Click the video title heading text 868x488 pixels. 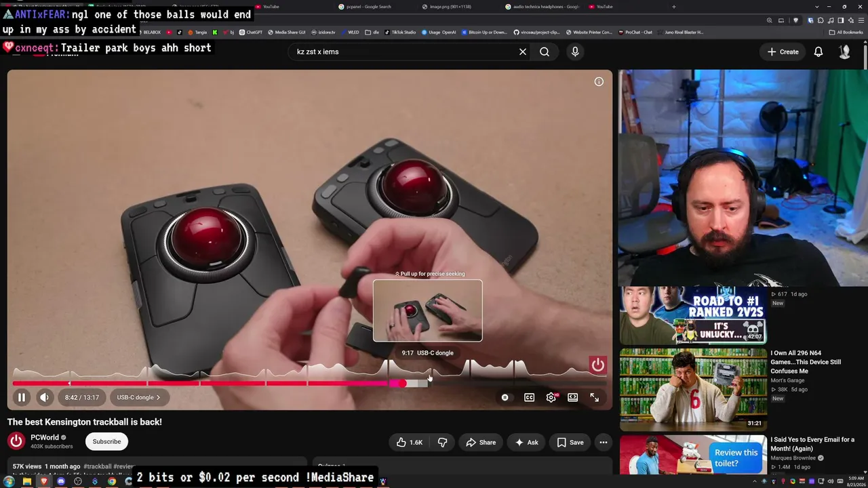tap(85, 422)
